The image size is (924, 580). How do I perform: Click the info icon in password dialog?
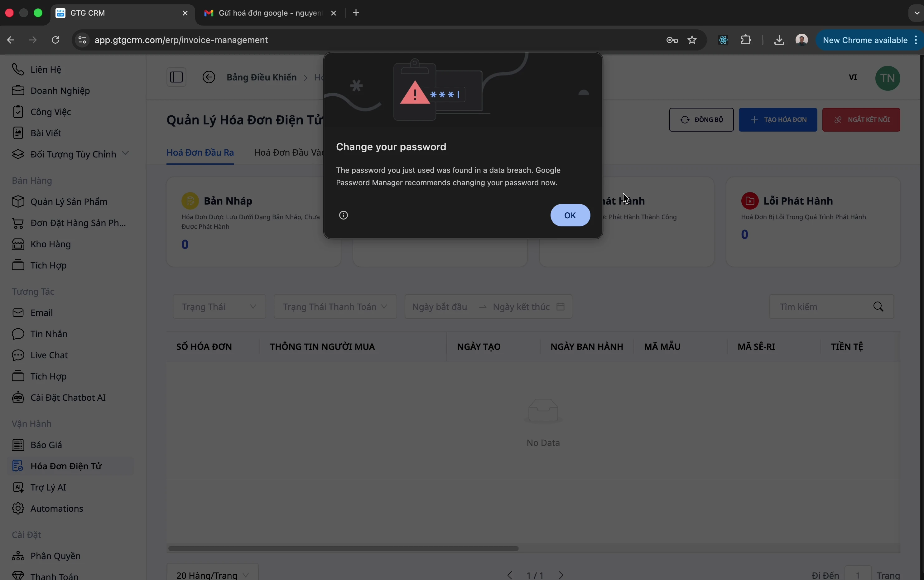344,215
